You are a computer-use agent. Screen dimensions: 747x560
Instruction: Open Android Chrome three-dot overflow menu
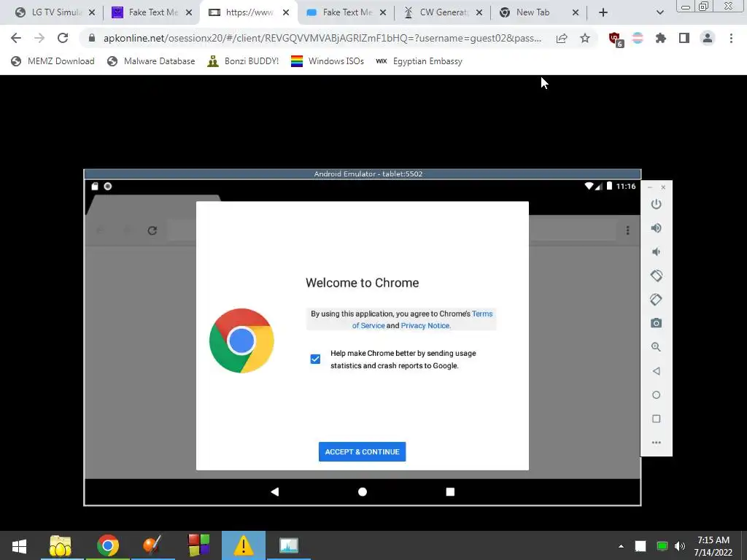628,230
